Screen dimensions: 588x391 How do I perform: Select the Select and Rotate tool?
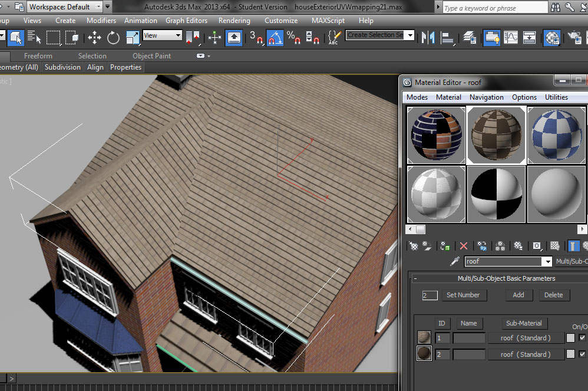(x=113, y=38)
